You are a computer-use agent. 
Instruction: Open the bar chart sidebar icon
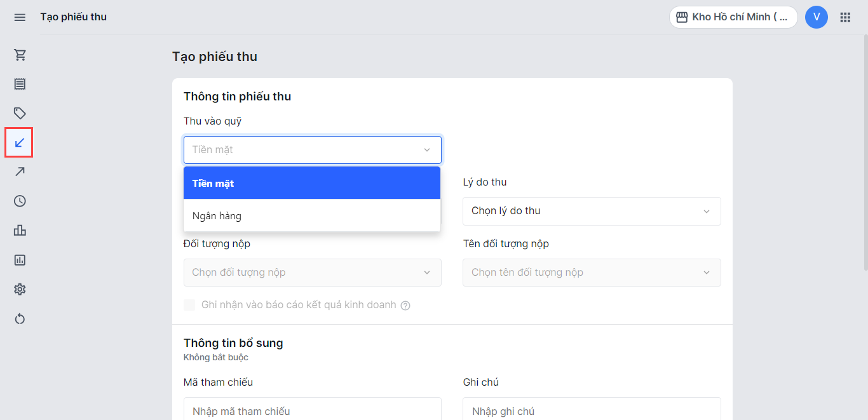[x=20, y=230]
